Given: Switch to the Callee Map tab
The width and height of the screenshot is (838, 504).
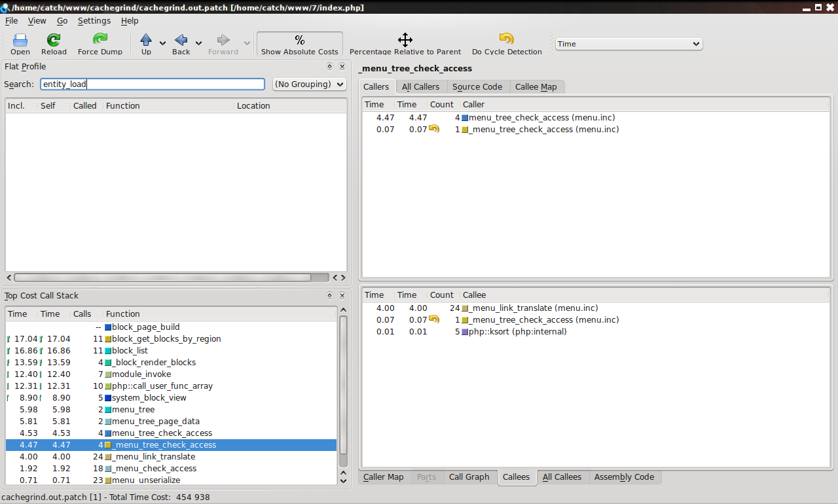Looking at the screenshot, I should coord(536,87).
